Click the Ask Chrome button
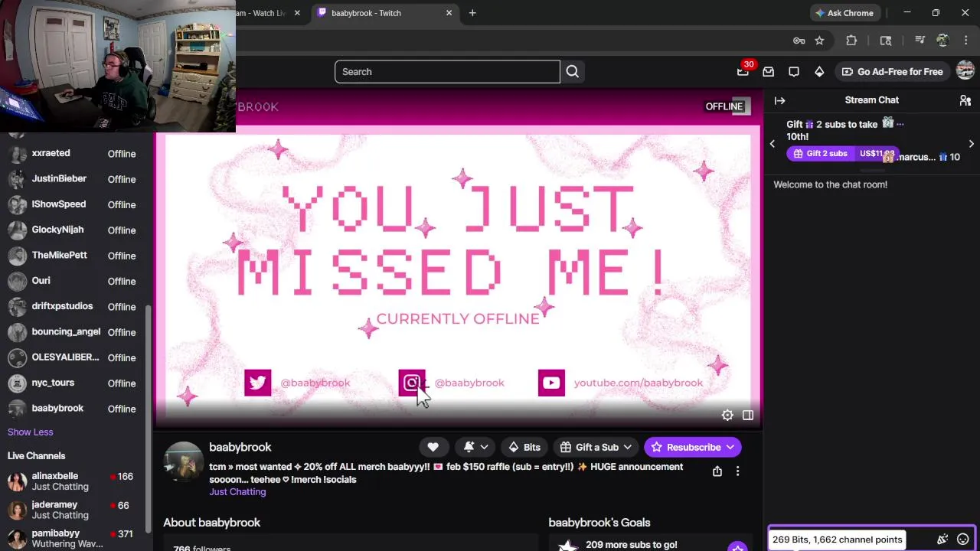 (x=844, y=13)
